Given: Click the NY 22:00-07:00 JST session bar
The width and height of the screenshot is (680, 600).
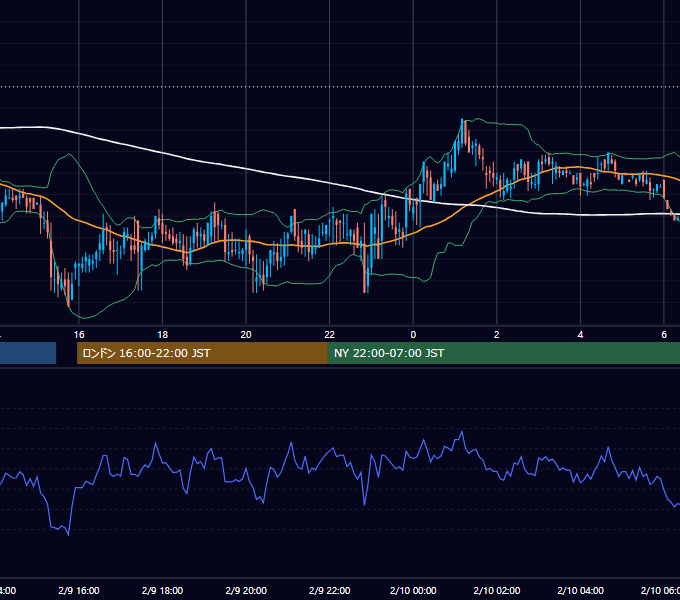Looking at the screenshot, I should 503,353.
